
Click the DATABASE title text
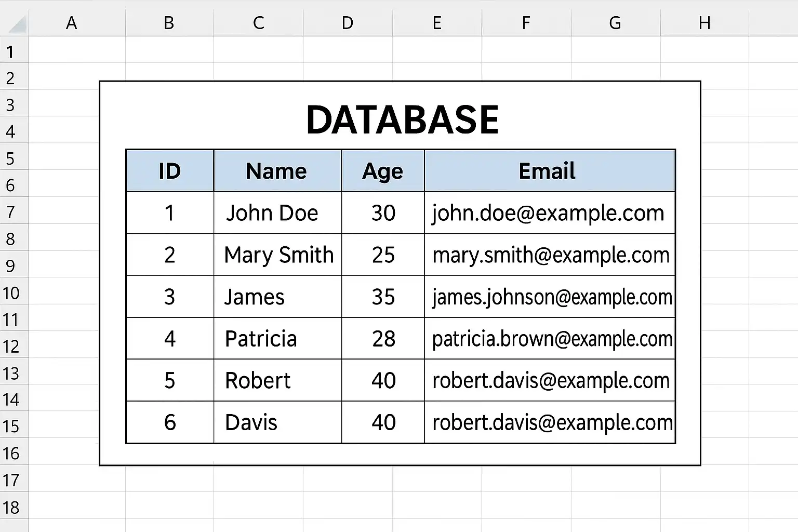[403, 119]
